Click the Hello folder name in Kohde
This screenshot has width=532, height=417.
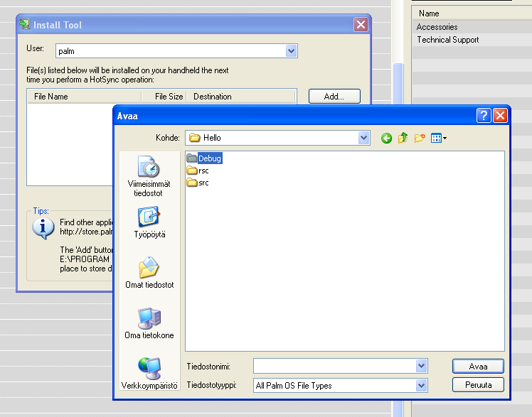[212, 138]
